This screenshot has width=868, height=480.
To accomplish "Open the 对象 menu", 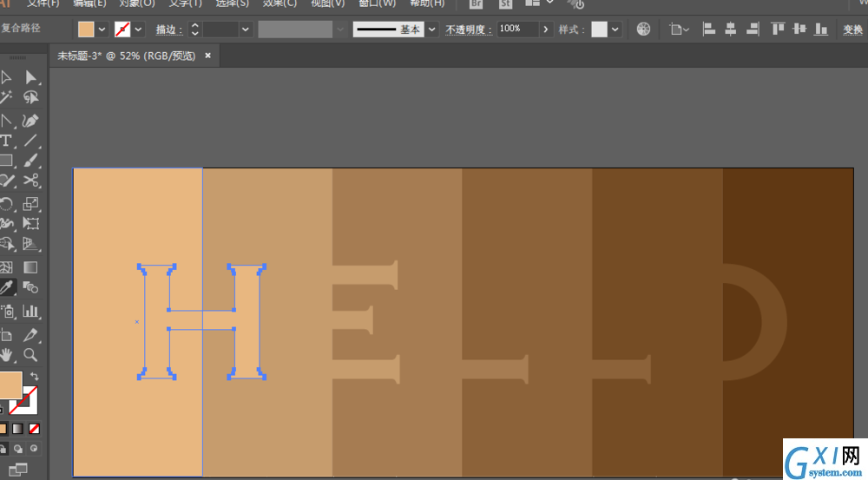I will 137,3.
